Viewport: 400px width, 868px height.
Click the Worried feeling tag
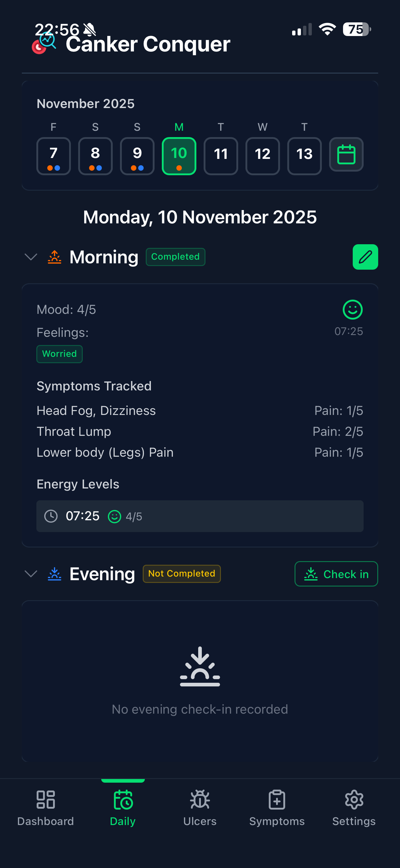pos(59,354)
